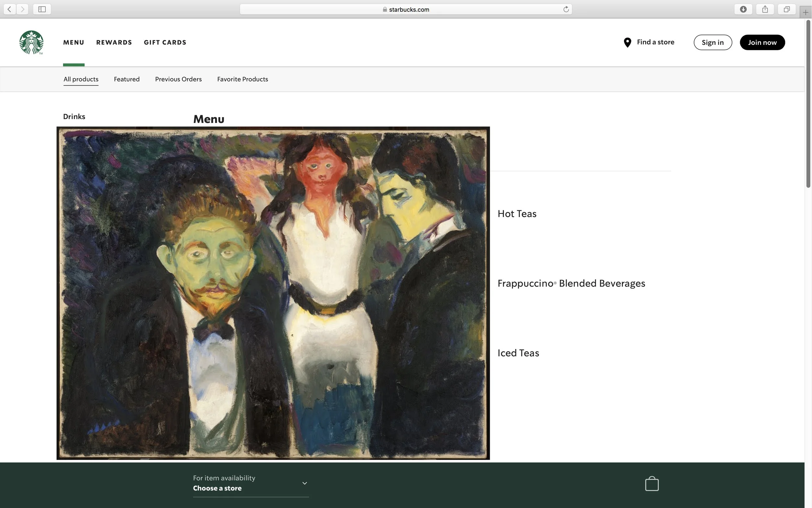Click the Safari forward arrow
This screenshot has height=508, width=812.
[22, 9]
